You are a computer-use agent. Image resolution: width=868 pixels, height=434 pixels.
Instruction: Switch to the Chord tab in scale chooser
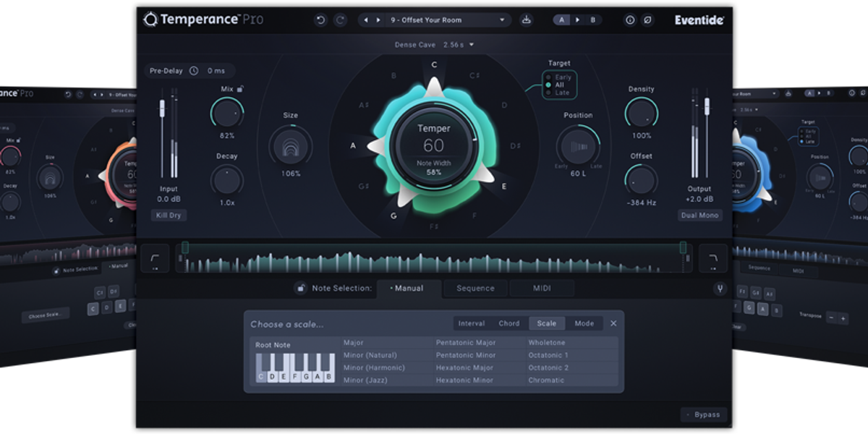pos(509,323)
